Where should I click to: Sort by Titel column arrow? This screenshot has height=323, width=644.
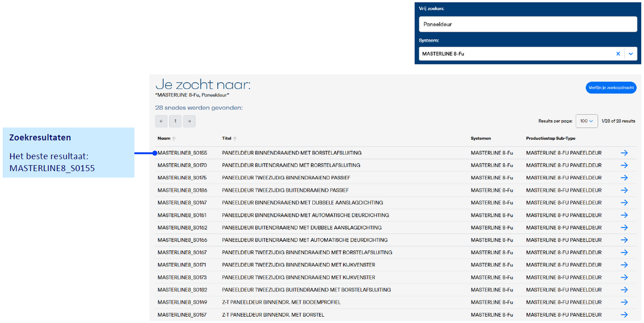click(235, 138)
